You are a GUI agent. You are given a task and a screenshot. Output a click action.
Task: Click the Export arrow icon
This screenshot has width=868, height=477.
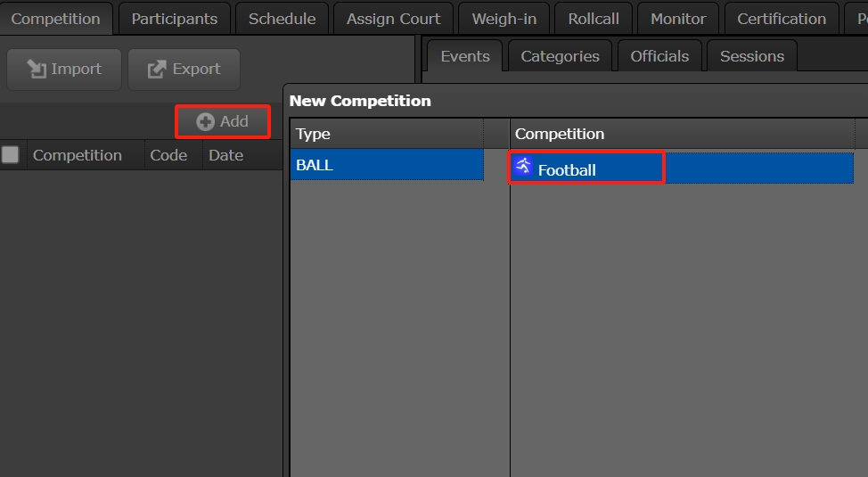click(x=157, y=69)
